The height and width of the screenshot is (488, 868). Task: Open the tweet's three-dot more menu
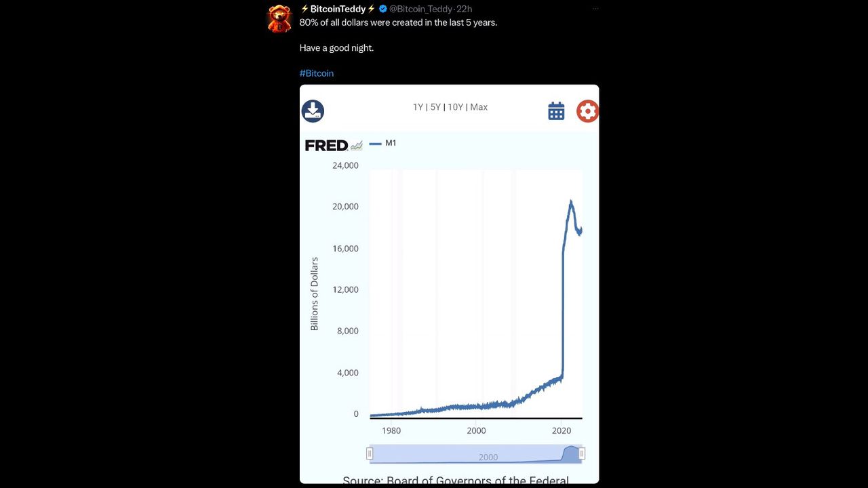click(595, 9)
